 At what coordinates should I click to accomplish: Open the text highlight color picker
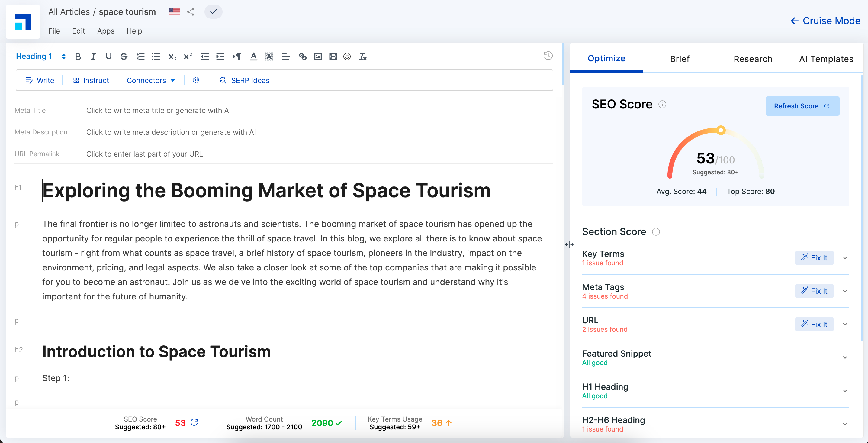click(x=269, y=57)
